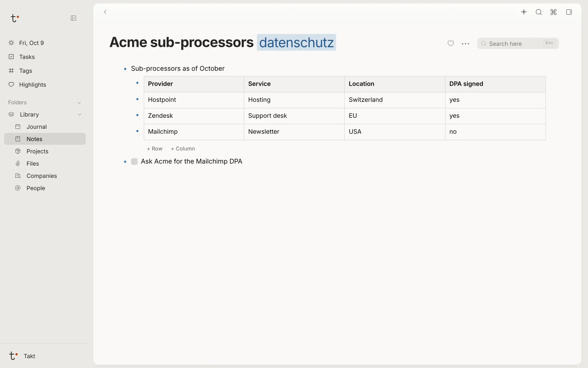Collapse the left sidebar panel icon
Image resolution: width=588 pixels, height=368 pixels.
(73, 18)
